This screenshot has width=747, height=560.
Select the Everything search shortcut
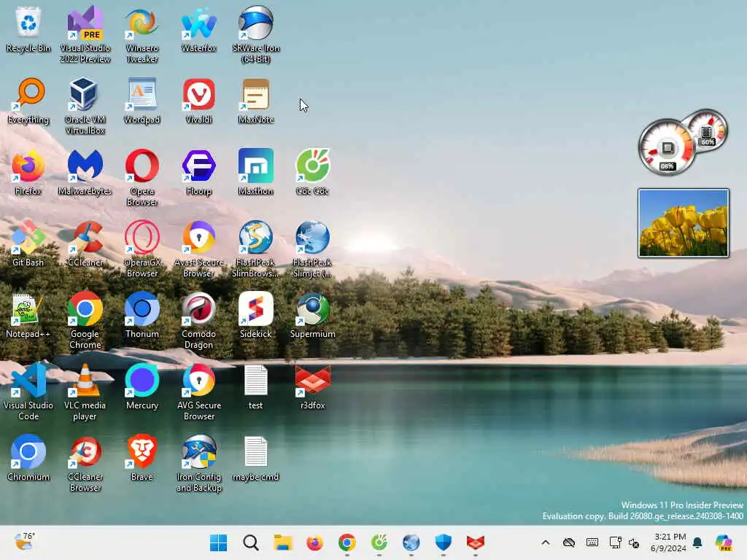28,101
